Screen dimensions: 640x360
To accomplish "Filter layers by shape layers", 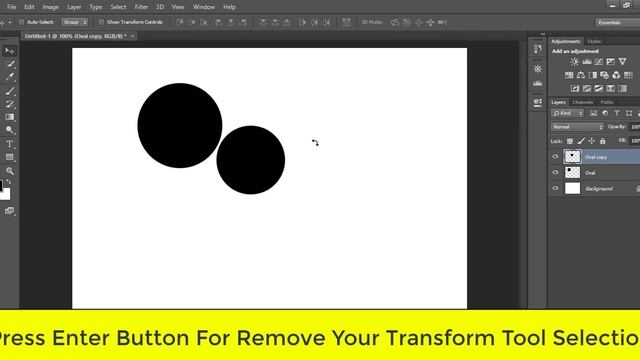I will 629,113.
